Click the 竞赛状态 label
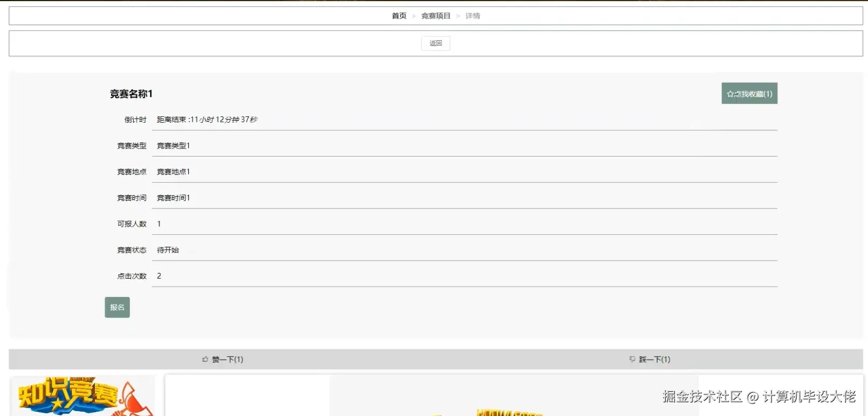Screen dimensions: 868x416 coord(132,250)
